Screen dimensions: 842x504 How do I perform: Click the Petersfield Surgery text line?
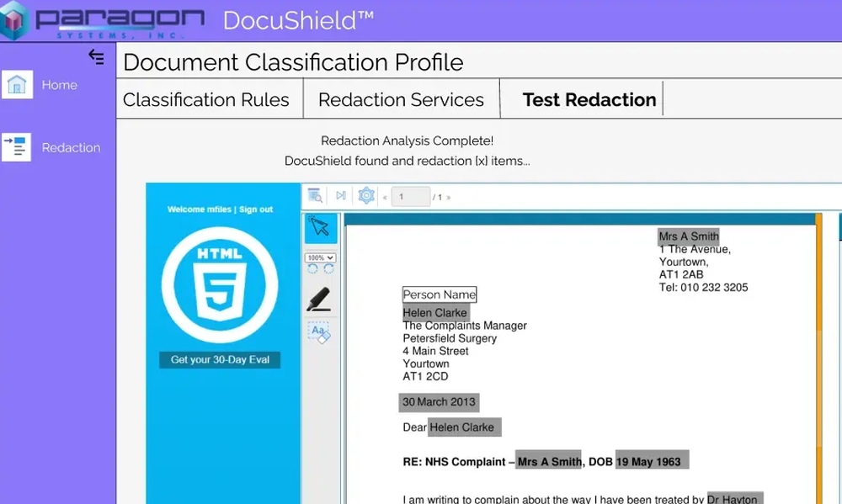pos(450,338)
